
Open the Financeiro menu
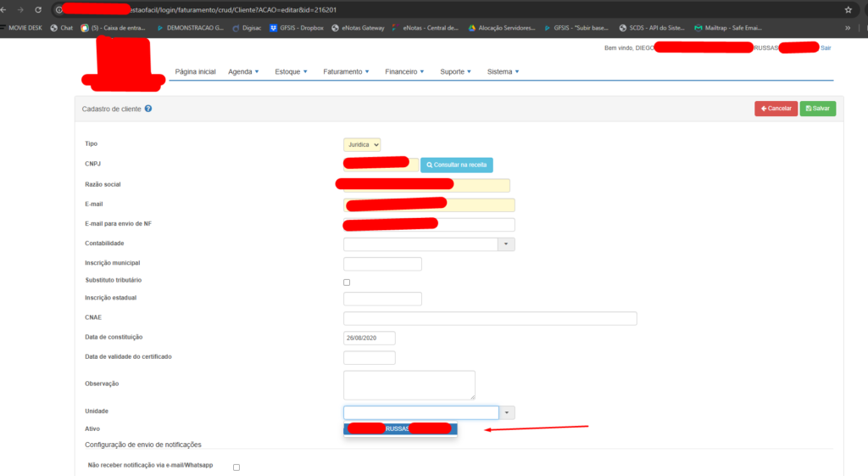coord(405,72)
